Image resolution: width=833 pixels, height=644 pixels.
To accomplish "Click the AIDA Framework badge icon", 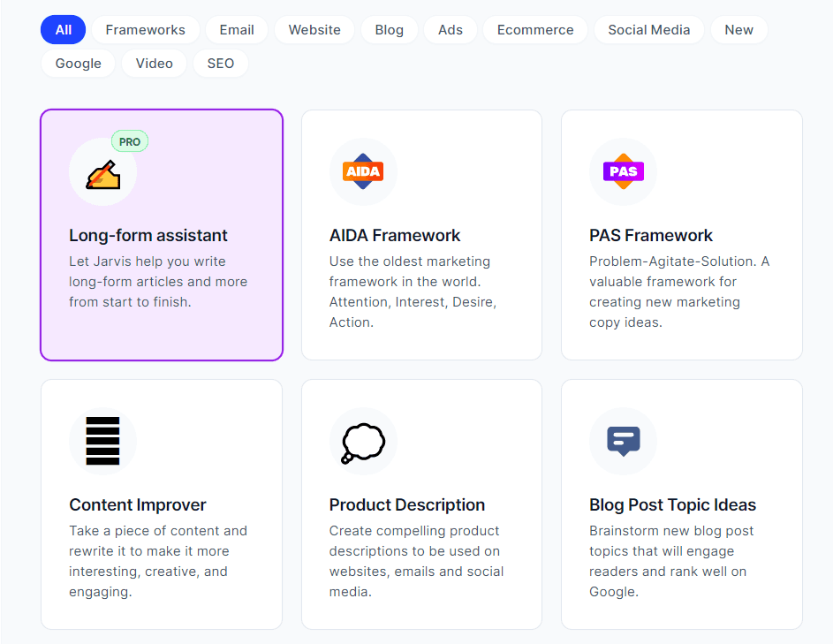I will [x=363, y=171].
